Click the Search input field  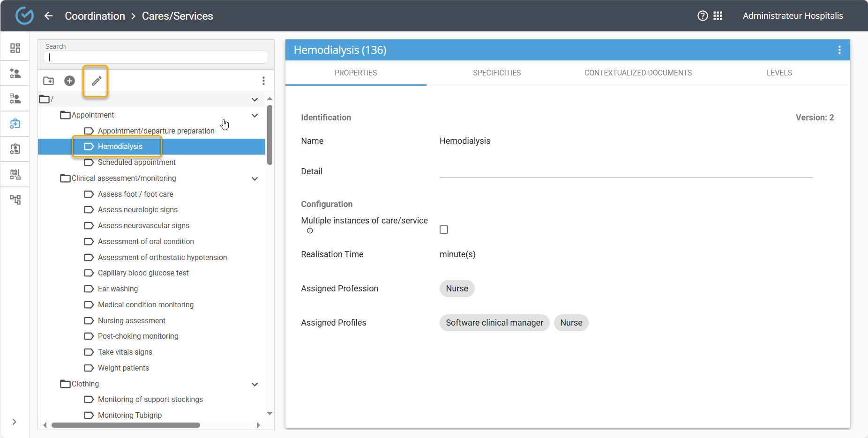click(x=156, y=58)
